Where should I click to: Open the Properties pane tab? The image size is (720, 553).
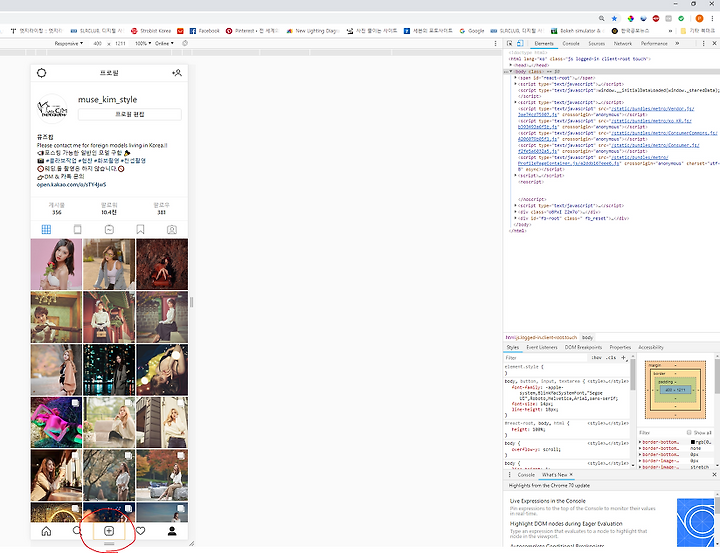tap(620, 347)
